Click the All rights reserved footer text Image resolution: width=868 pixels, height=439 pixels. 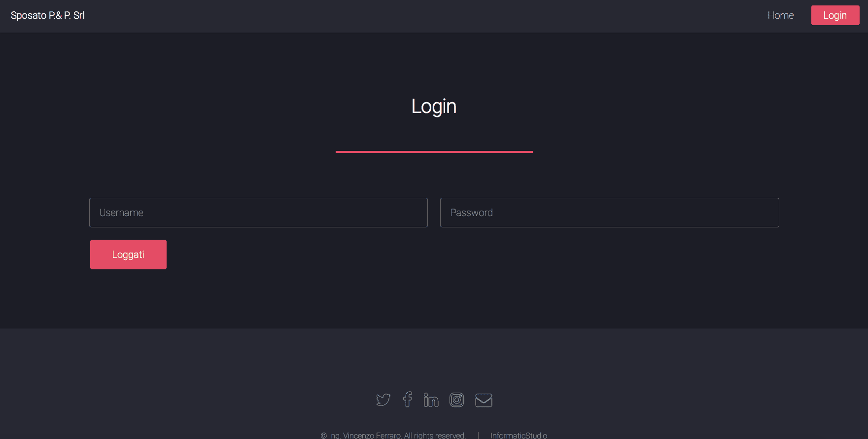tap(435, 435)
